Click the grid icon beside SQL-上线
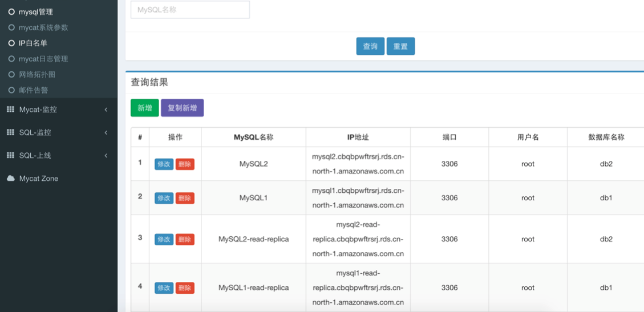 coord(11,156)
